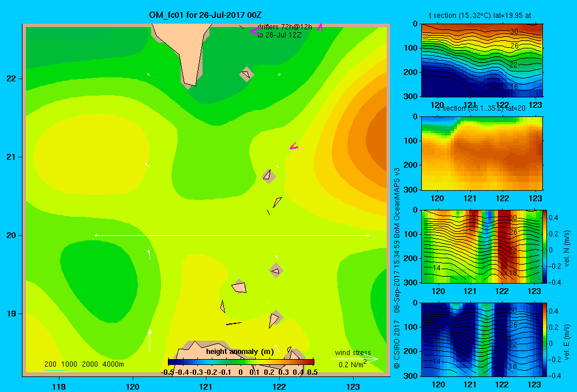Click the main map's longitude 121 axis label
Viewport: 577px width, 392px height.
(x=206, y=386)
